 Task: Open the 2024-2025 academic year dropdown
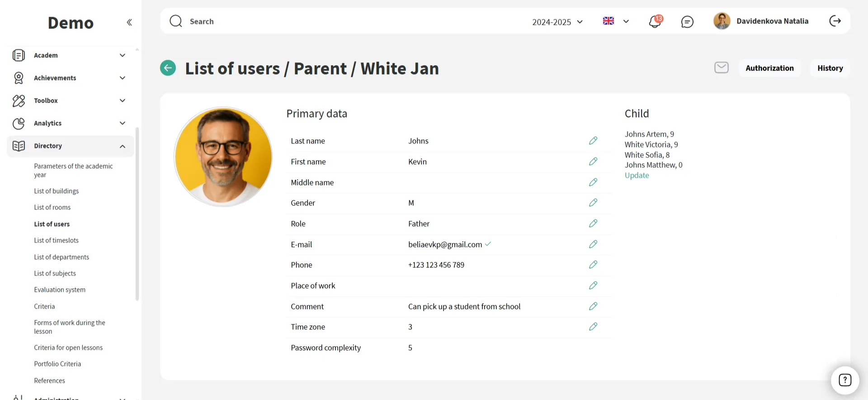click(x=557, y=22)
